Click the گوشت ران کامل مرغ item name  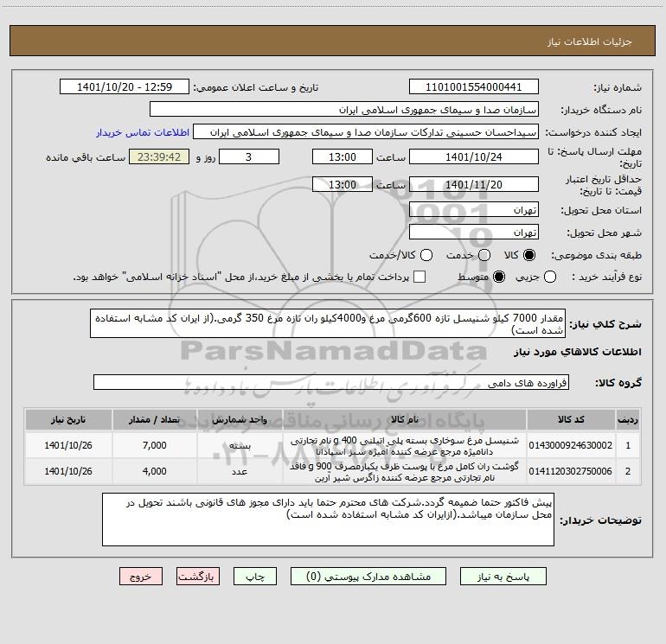pyautogui.click(x=405, y=472)
